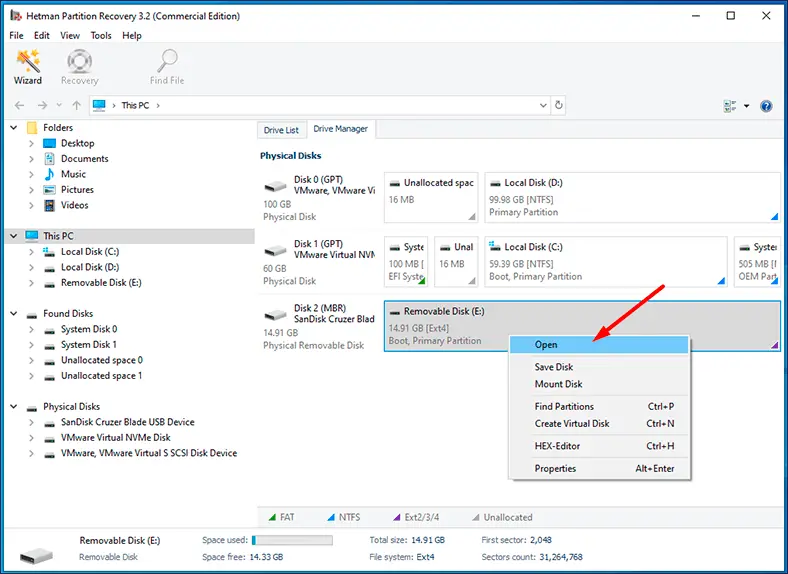This screenshot has width=788, height=574.
Task: Click the address bar computer icon
Action: pyautogui.click(x=100, y=105)
